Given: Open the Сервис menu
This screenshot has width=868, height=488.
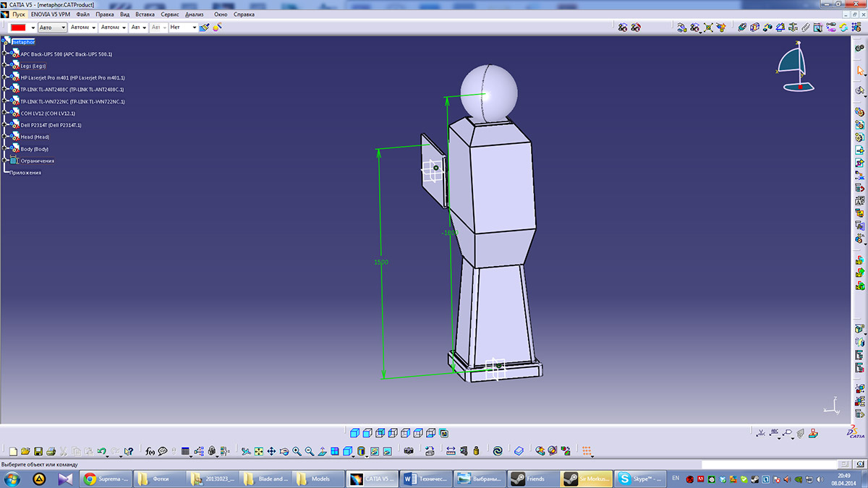Looking at the screenshot, I should (x=170, y=14).
